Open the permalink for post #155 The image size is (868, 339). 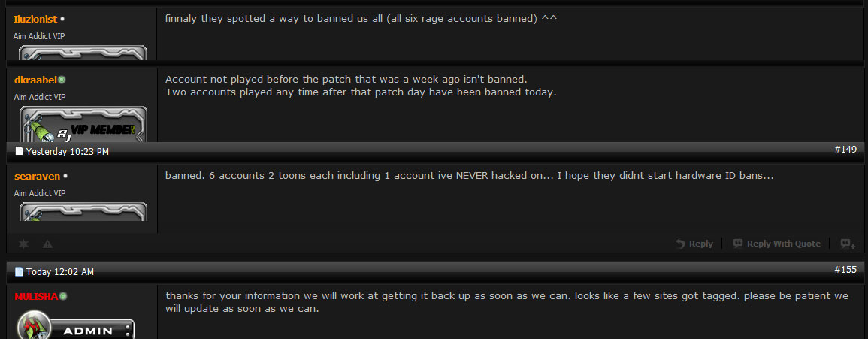845,269
